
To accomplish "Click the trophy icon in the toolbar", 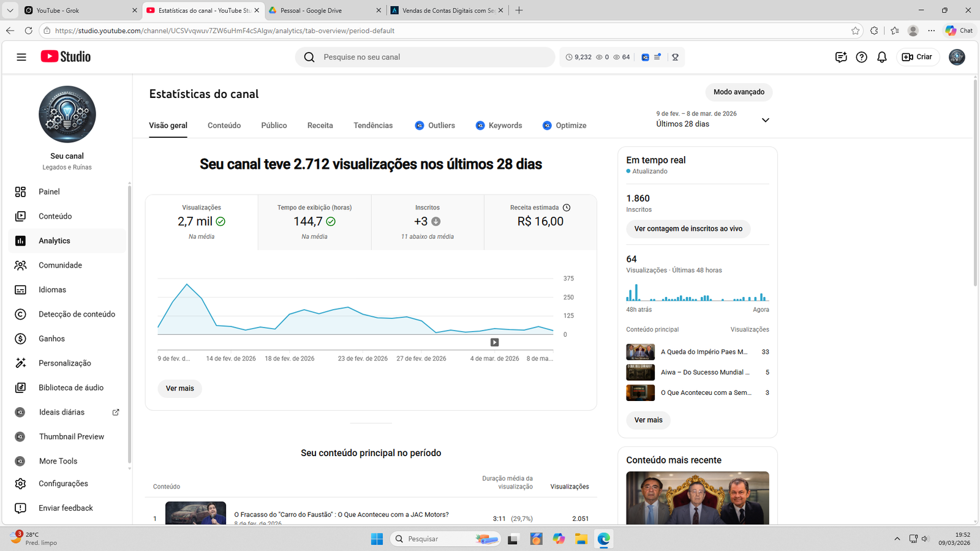I will (x=675, y=57).
